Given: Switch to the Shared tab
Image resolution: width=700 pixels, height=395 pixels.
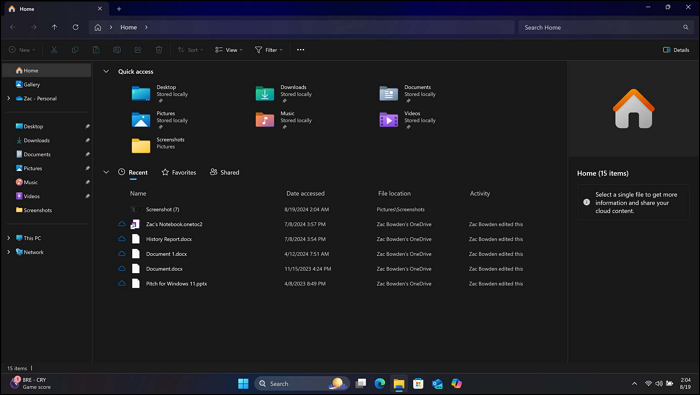Looking at the screenshot, I should (225, 172).
